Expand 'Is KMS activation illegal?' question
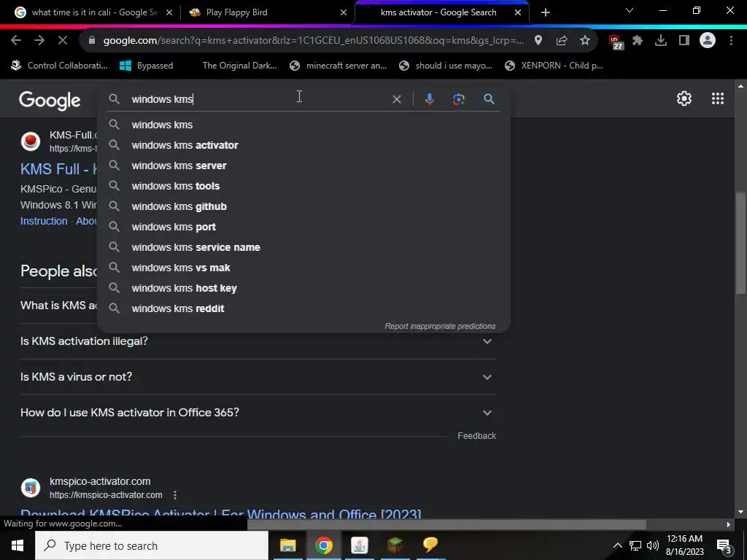747x560 pixels. [x=258, y=341]
